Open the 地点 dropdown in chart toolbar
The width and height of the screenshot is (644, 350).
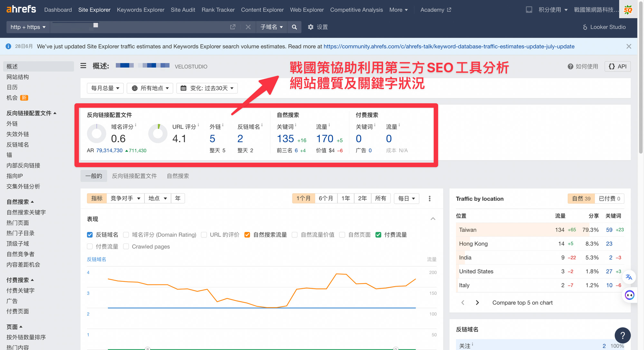[157, 198]
